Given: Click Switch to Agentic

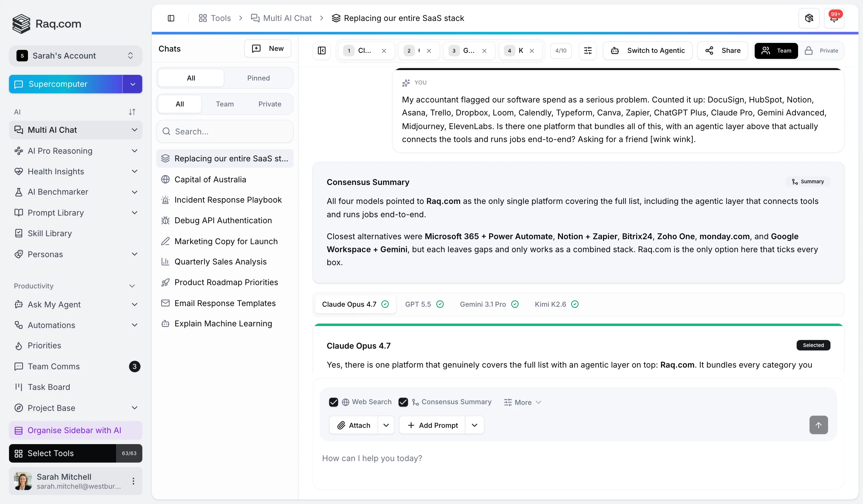Looking at the screenshot, I should [x=648, y=51].
